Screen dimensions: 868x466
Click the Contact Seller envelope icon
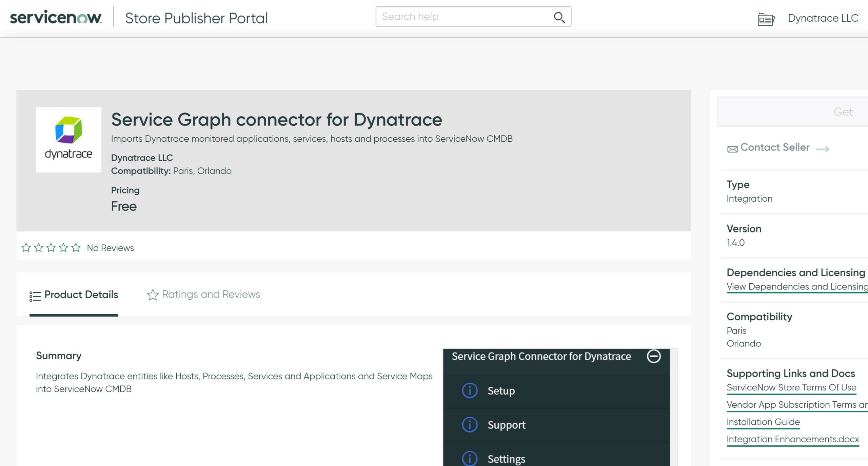click(x=732, y=149)
